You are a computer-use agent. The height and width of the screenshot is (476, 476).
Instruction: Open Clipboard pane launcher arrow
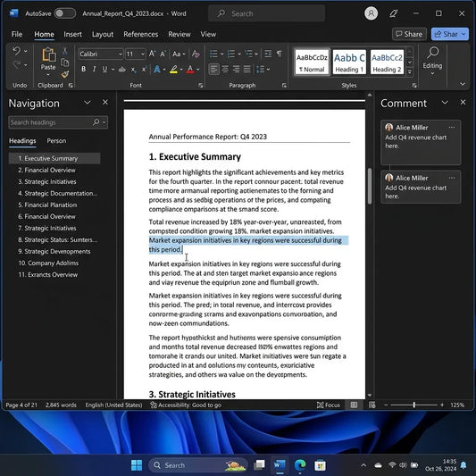coord(71,86)
